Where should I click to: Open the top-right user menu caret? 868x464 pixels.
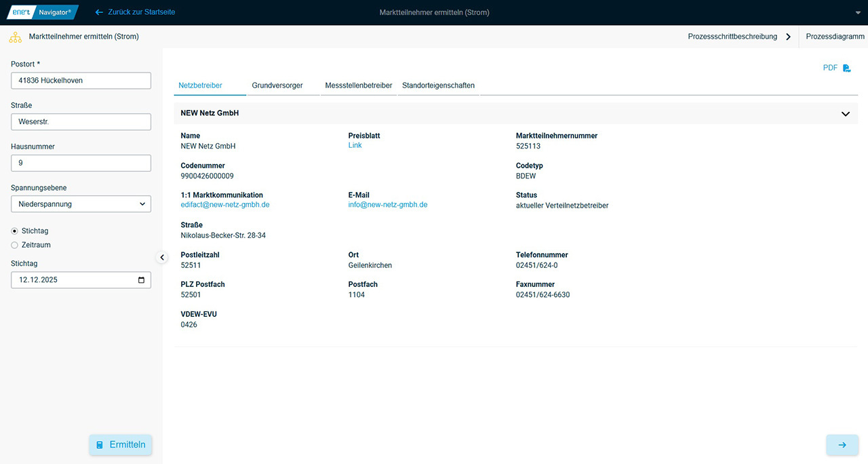pos(858,13)
